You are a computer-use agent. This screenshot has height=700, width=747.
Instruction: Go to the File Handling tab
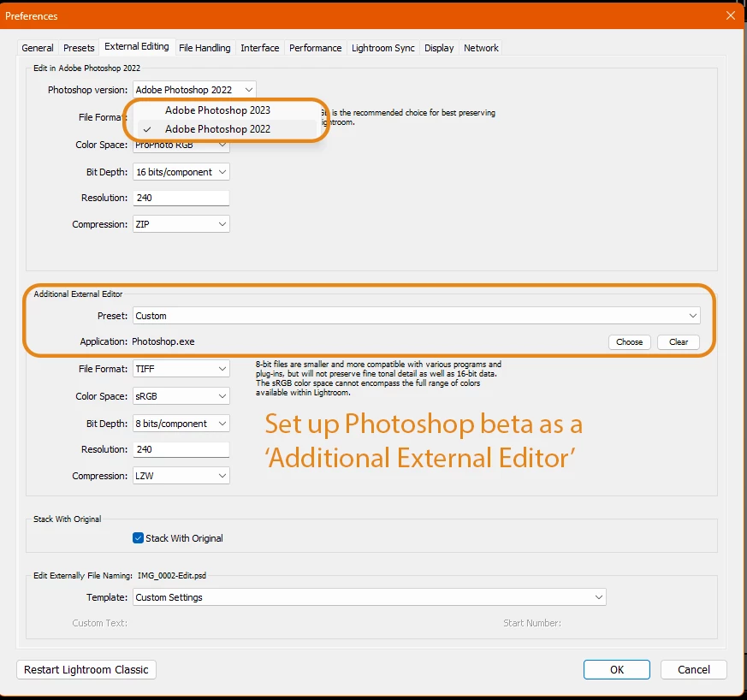click(x=205, y=48)
